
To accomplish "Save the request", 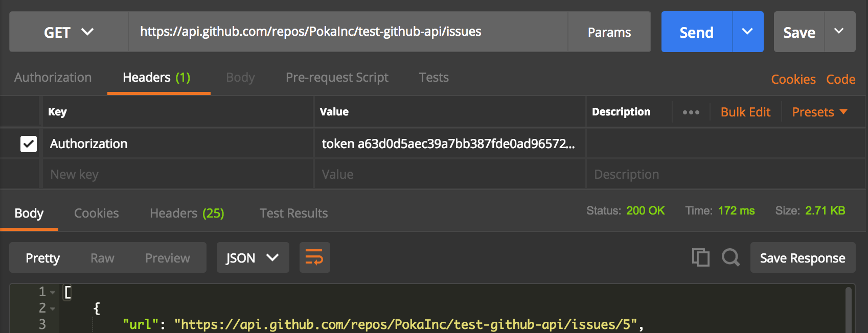I will coord(799,32).
